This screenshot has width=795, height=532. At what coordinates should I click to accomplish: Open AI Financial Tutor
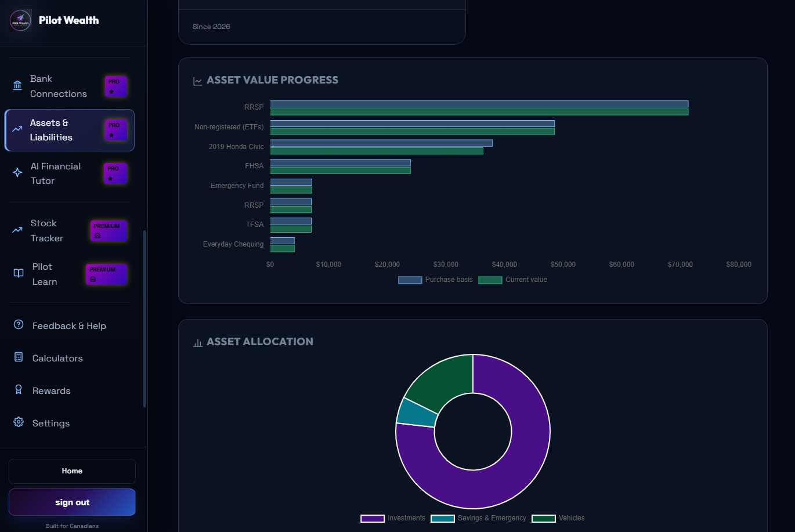[70, 173]
